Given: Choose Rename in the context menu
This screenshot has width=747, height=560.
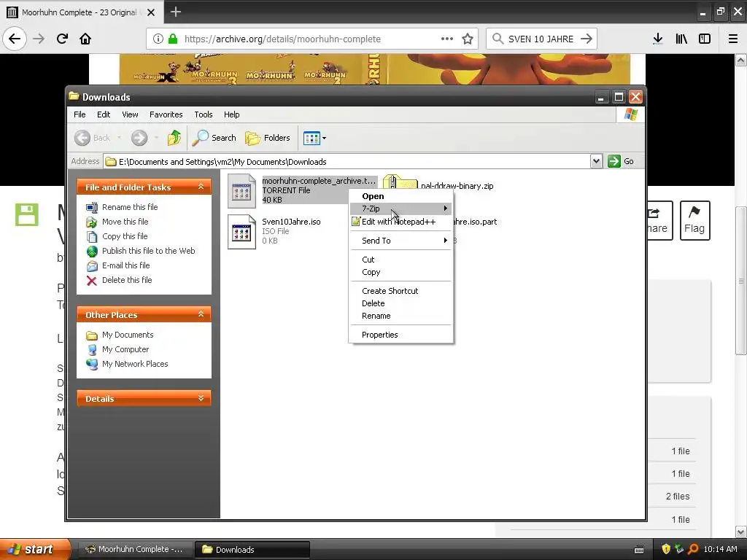Looking at the screenshot, I should [x=400, y=316].
